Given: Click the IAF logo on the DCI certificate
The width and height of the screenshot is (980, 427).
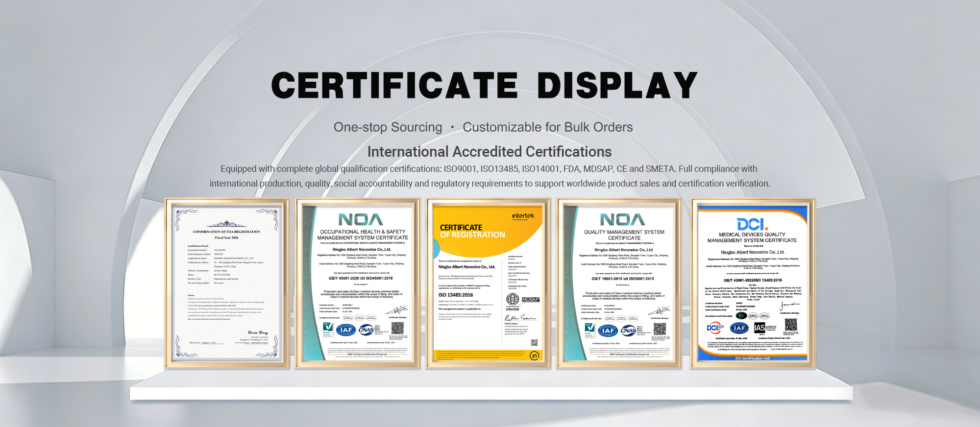Looking at the screenshot, I should [739, 328].
